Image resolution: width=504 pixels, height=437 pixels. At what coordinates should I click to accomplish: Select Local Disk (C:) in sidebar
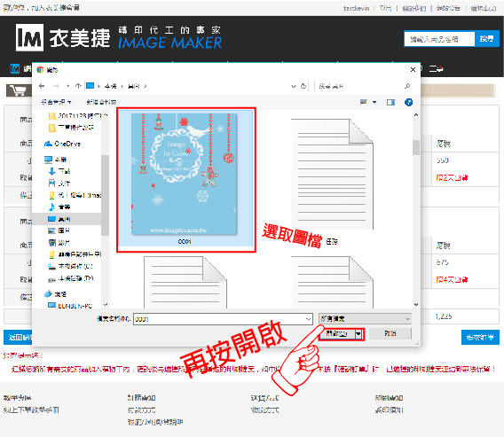[x=70, y=266]
